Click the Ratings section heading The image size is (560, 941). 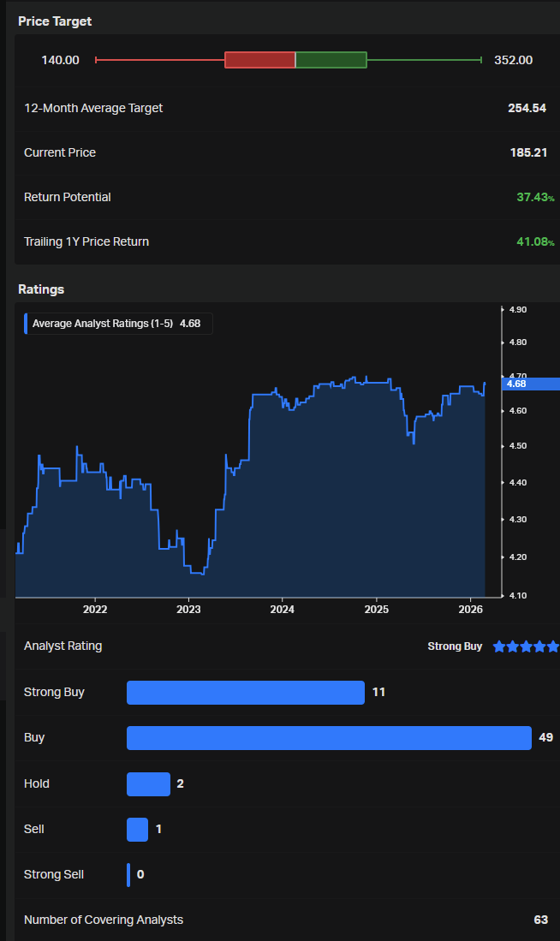(41, 289)
